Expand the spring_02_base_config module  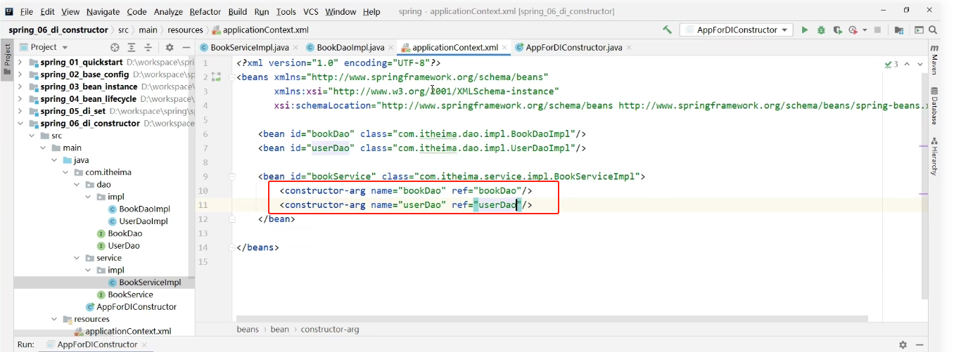point(20,74)
